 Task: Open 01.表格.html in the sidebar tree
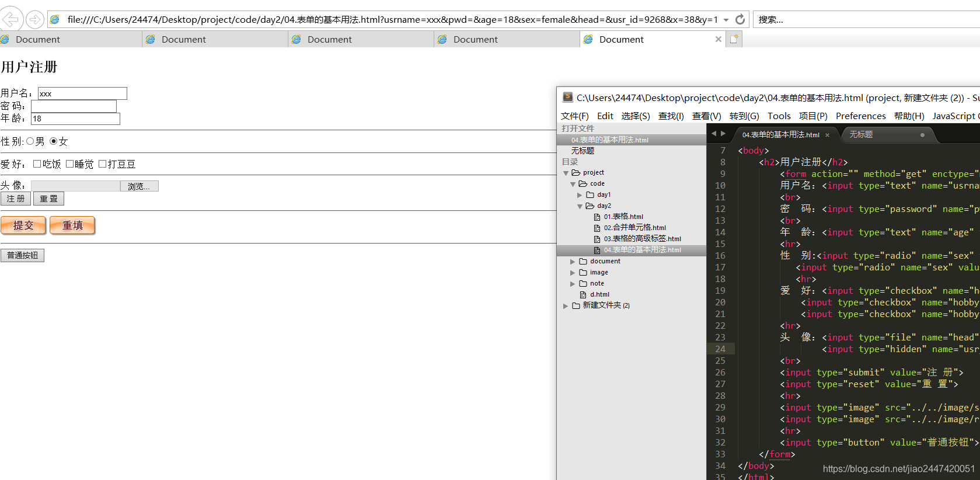tap(623, 217)
